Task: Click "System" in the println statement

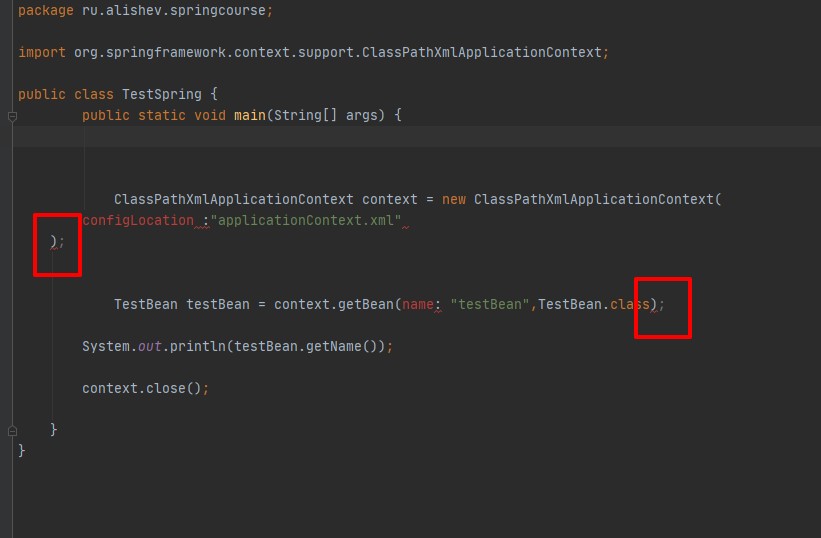Action: [x=106, y=346]
